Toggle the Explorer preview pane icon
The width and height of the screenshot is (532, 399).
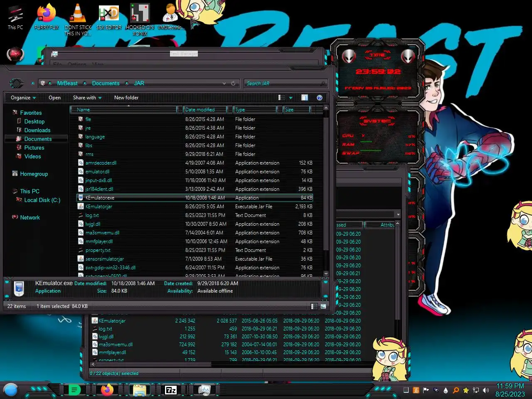305,98
